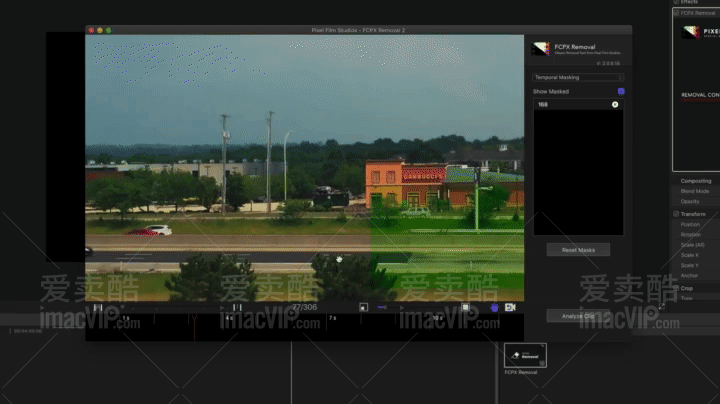Click the Rotation row under Transform
Viewport: 720px width, 404px height.
(x=691, y=235)
